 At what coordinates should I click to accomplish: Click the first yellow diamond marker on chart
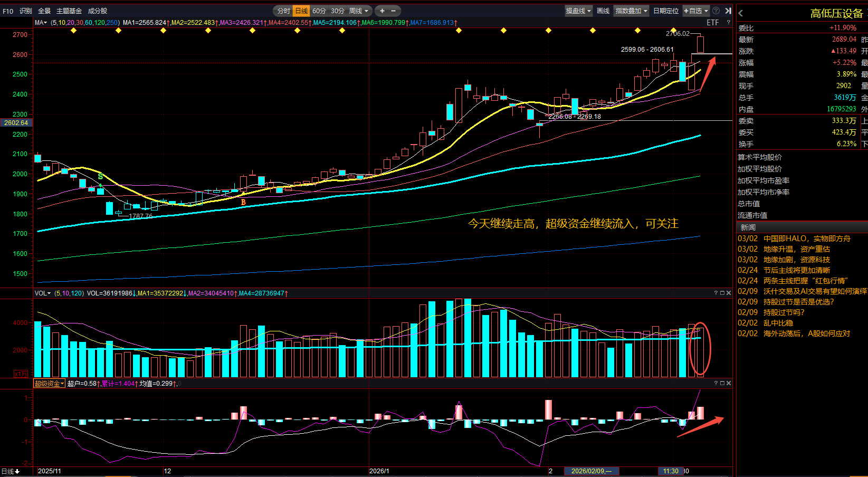click(x=73, y=31)
